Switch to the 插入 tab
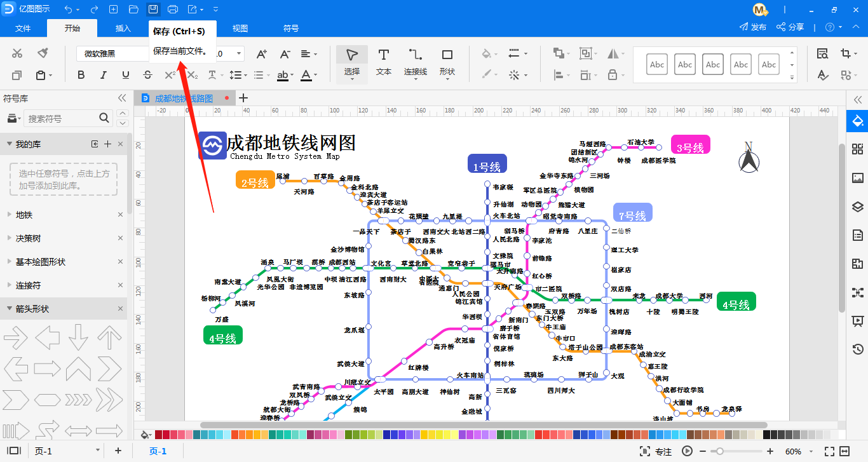This screenshot has height=462, width=868. pos(123,29)
